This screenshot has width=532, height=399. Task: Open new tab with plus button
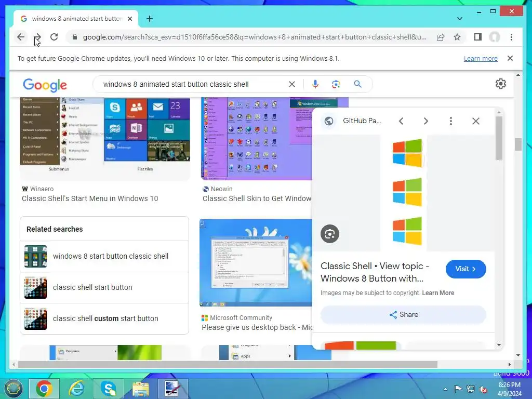pyautogui.click(x=149, y=19)
